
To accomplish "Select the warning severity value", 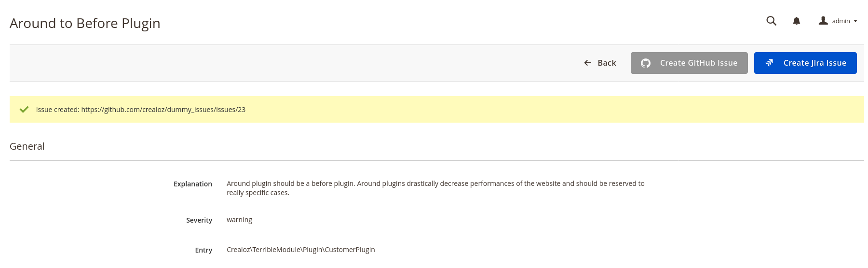I will 239,220.
